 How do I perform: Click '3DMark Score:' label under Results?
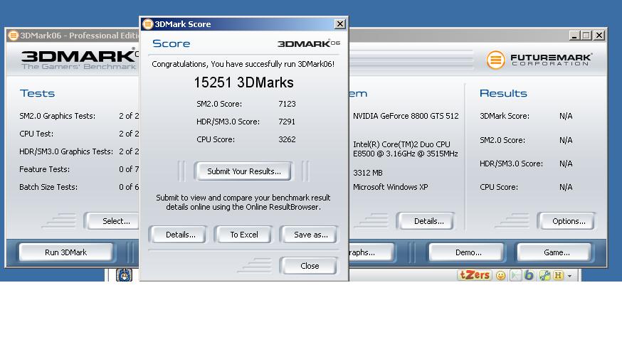coord(505,116)
